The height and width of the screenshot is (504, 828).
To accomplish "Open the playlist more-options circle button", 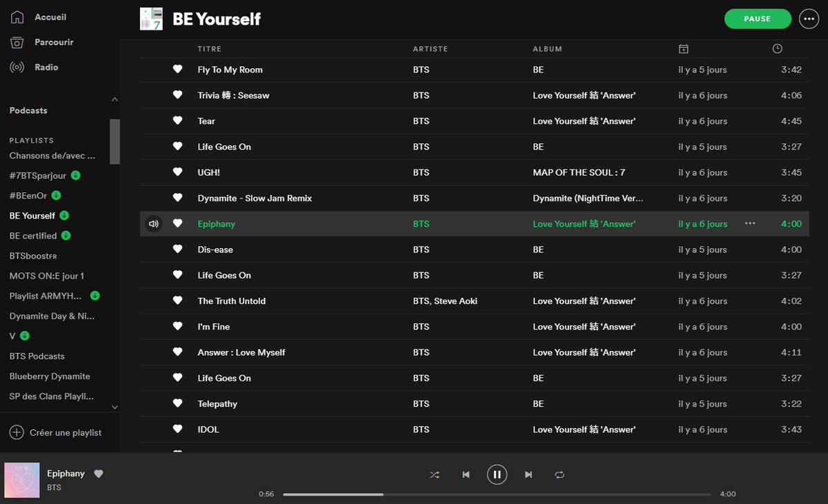I will (x=809, y=19).
